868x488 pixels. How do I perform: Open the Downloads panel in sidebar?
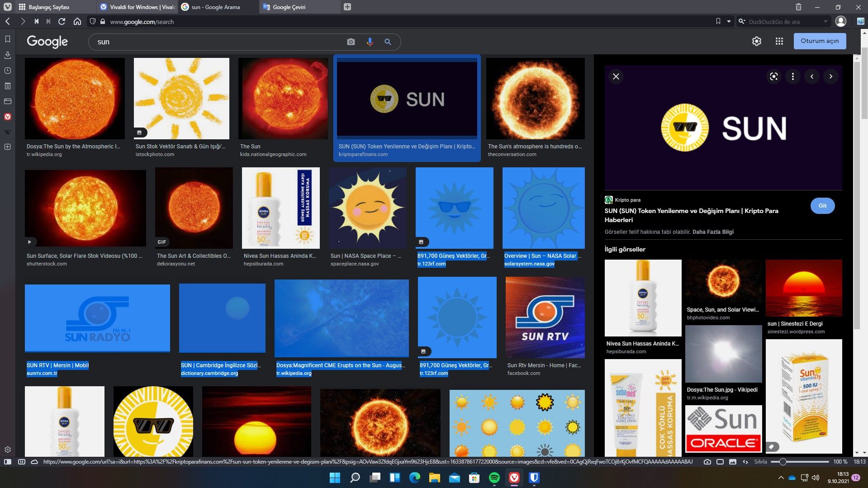pos(8,55)
